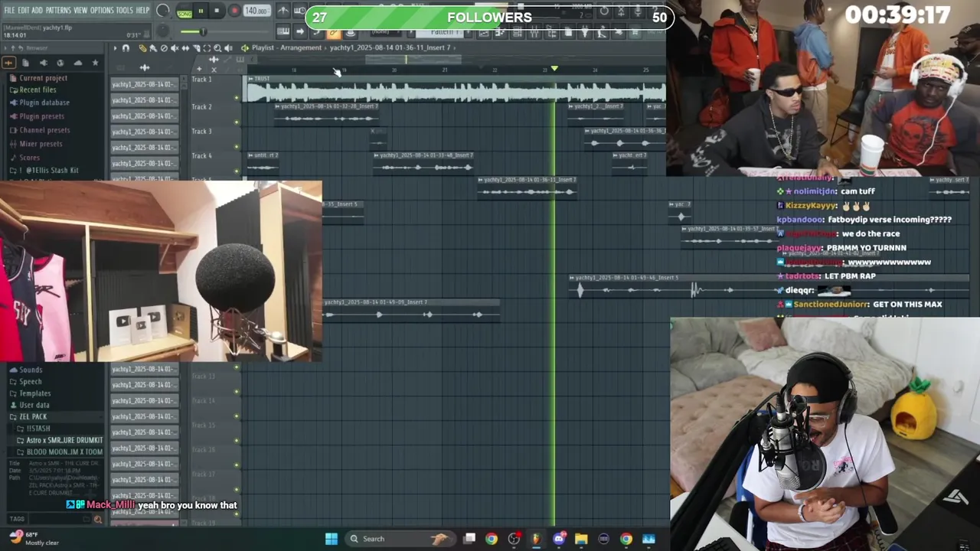Open the browser web globe tab
Image resolution: width=980 pixels, height=551 pixels.
click(60, 63)
